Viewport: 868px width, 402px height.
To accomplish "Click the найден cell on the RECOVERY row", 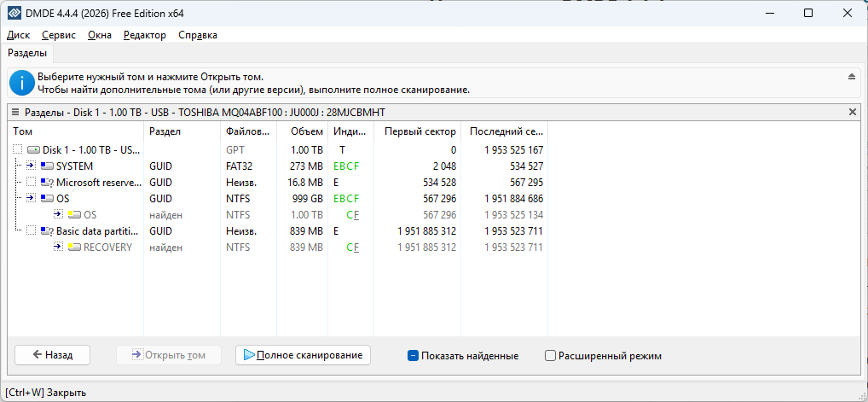I will click(x=165, y=248).
